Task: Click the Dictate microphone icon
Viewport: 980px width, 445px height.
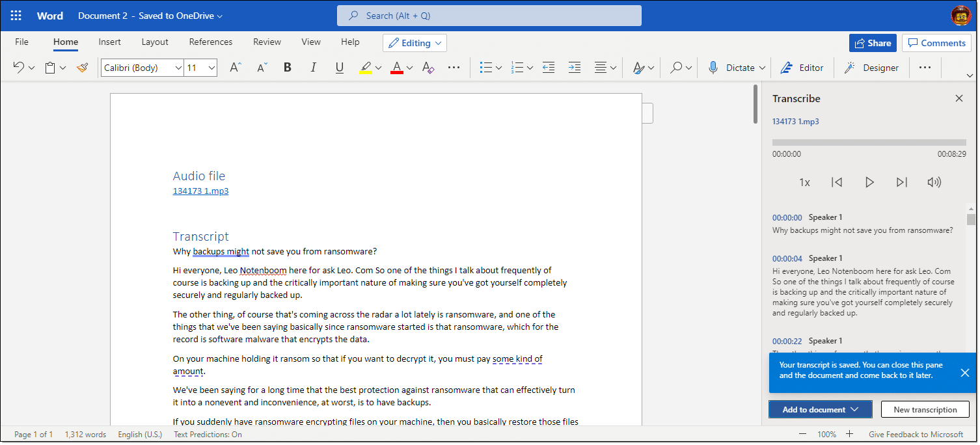Action: [713, 68]
